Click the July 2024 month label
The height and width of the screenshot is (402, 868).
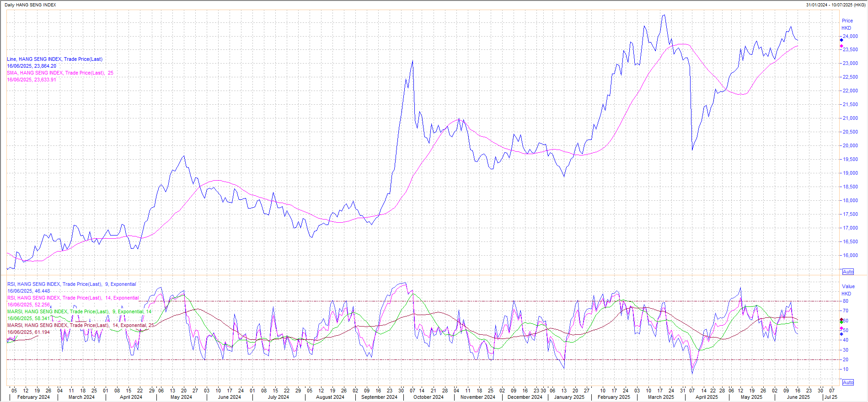tap(278, 397)
